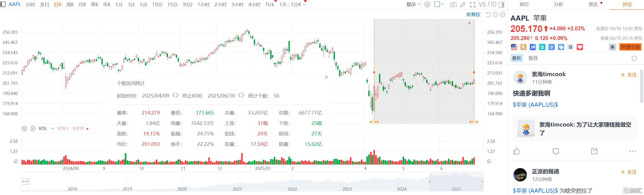Click the red heart favorite icon
The image size is (644, 195).
click(580, 47)
